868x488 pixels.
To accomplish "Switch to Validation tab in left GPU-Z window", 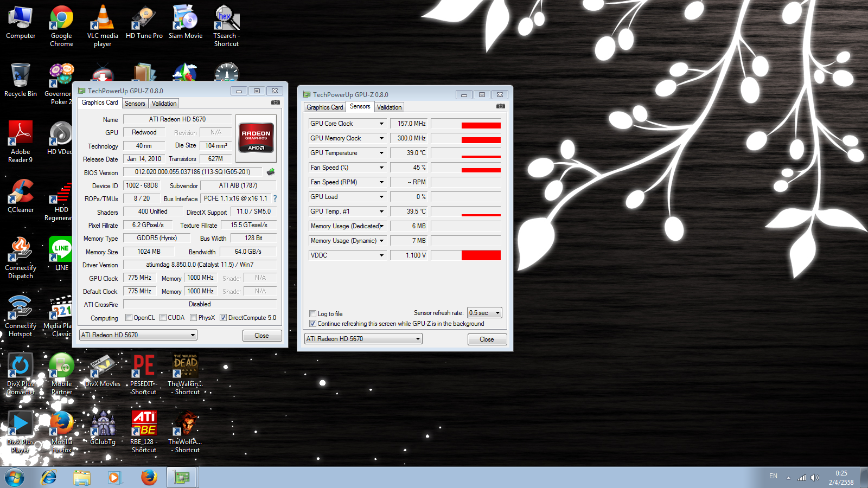I will [164, 104].
